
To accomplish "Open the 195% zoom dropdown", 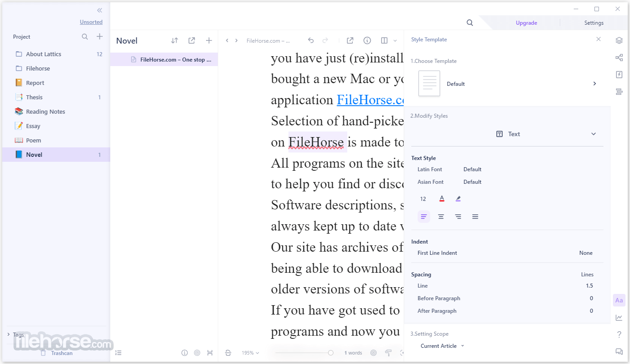I will pyautogui.click(x=251, y=353).
